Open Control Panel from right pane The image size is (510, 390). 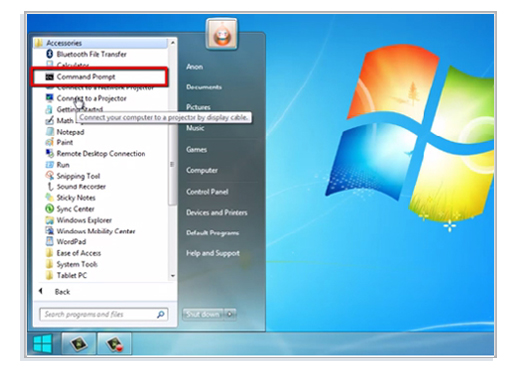(x=207, y=192)
